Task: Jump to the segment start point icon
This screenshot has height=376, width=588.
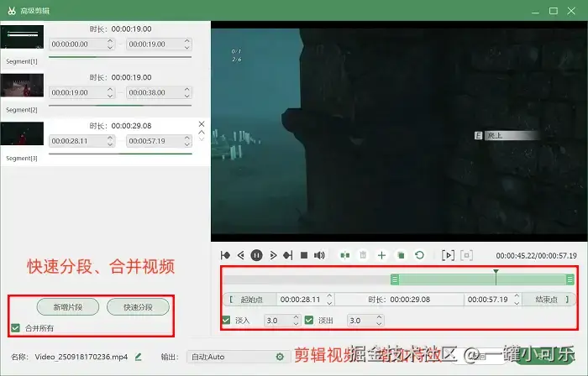Action: click(x=225, y=255)
